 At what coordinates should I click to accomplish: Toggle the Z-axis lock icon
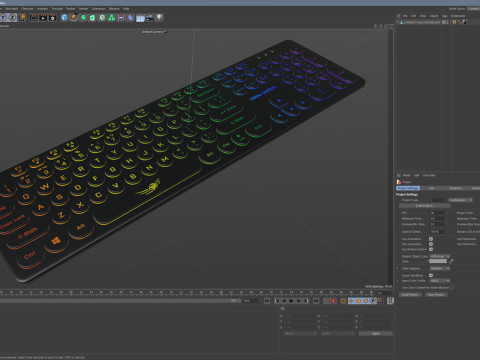point(13,17)
